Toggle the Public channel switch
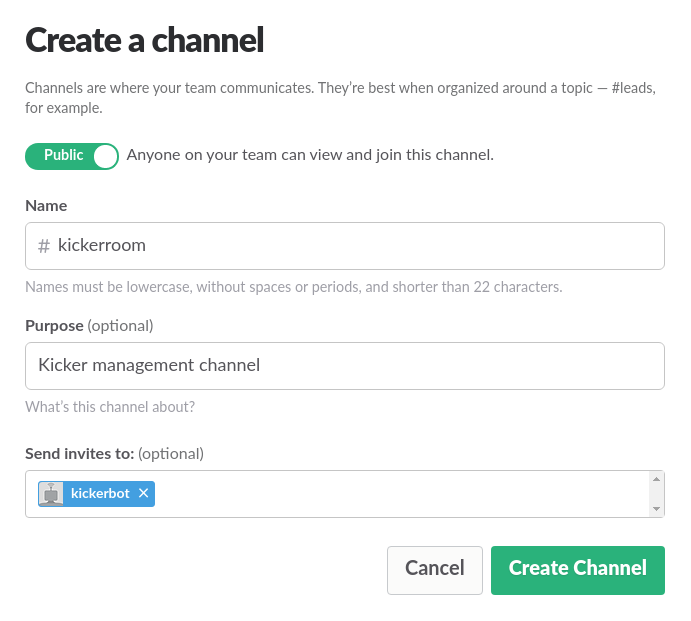The height and width of the screenshot is (621, 691). 72,156
